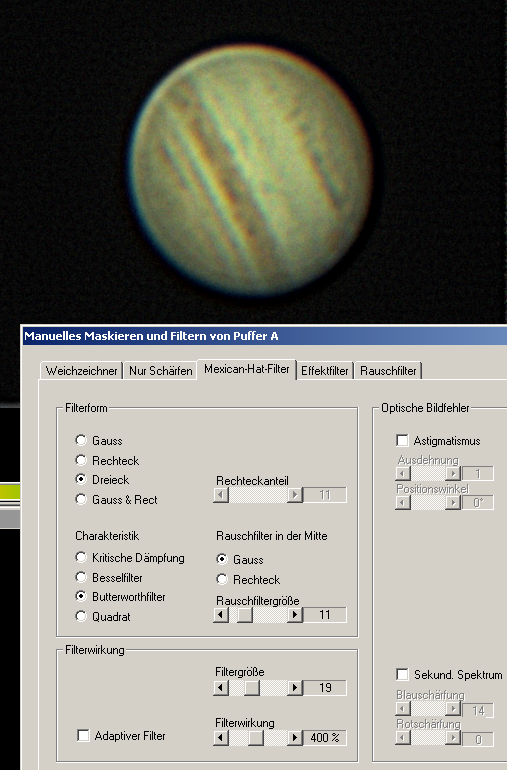Increase Filtergröße with right arrow
The image size is (507, 770).
295,688
